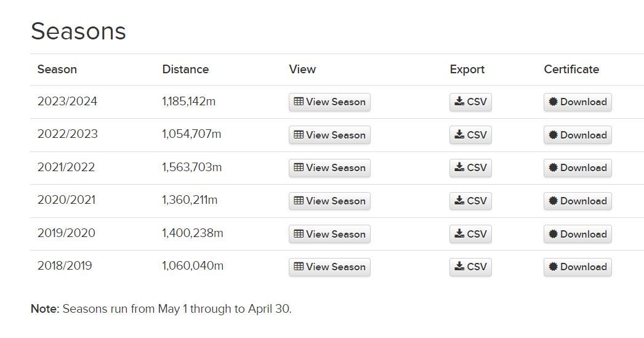Download the 2018/2019 certificate
The width and height of the screenshot is (644, 338).
578,267
